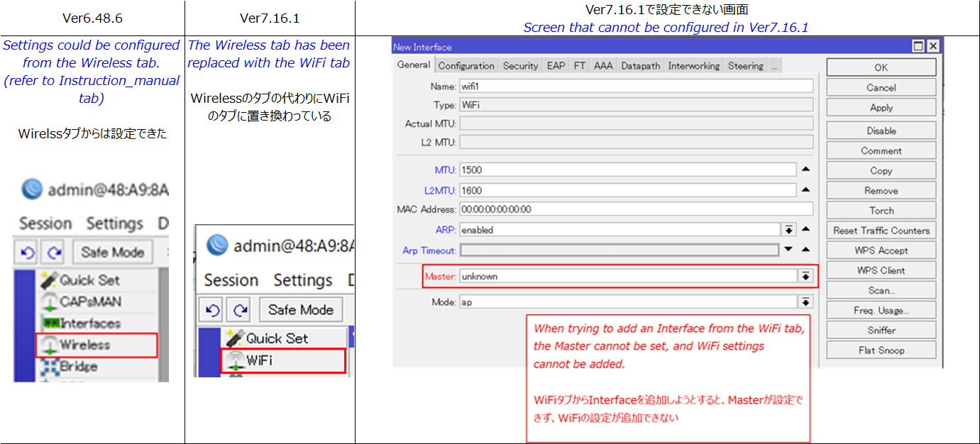
Task: Open the Mode dropdown arrow
Action: (x=805, y=302)
